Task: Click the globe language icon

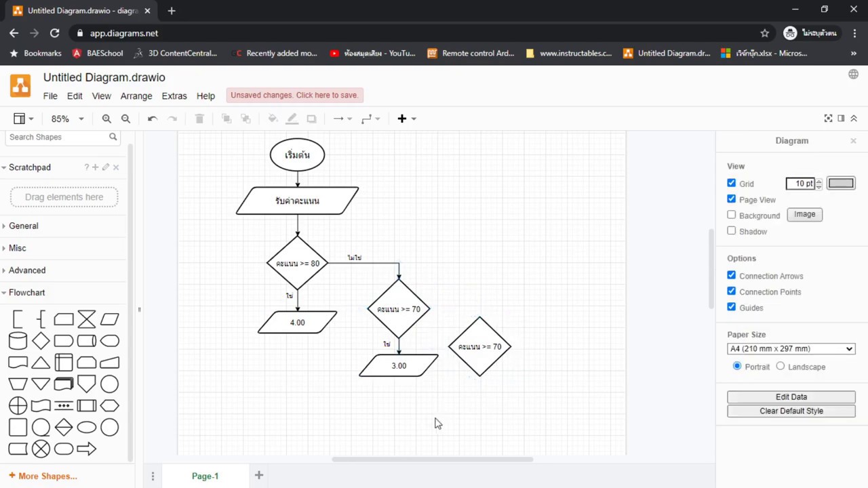Action: [853, 75]
